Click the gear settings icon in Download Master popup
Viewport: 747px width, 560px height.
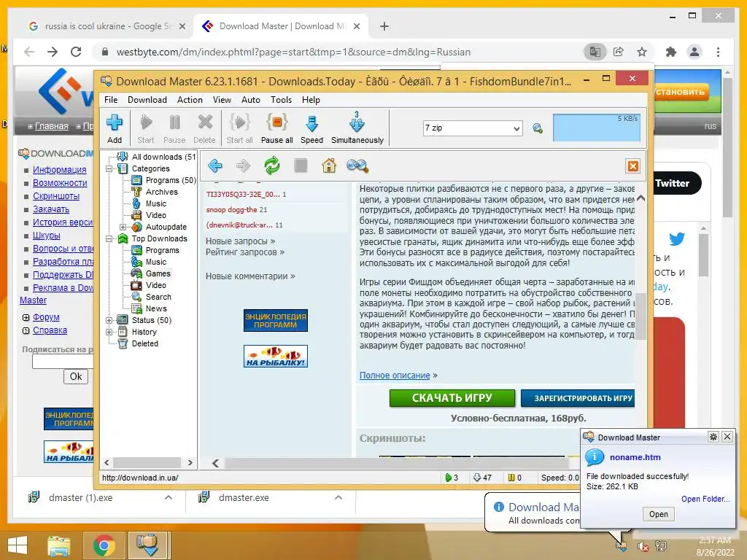[x=713, y=437]
